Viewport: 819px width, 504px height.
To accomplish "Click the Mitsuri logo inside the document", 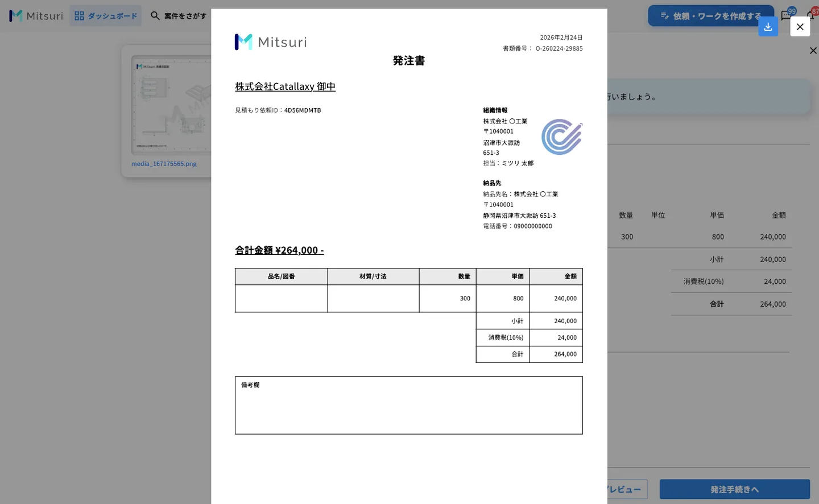I will (x=271, y=42).
